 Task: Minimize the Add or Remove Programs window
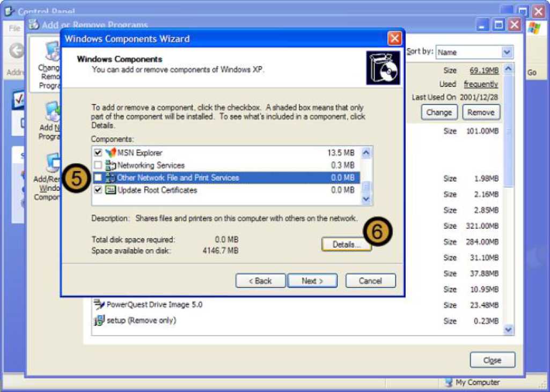[483, 25]
